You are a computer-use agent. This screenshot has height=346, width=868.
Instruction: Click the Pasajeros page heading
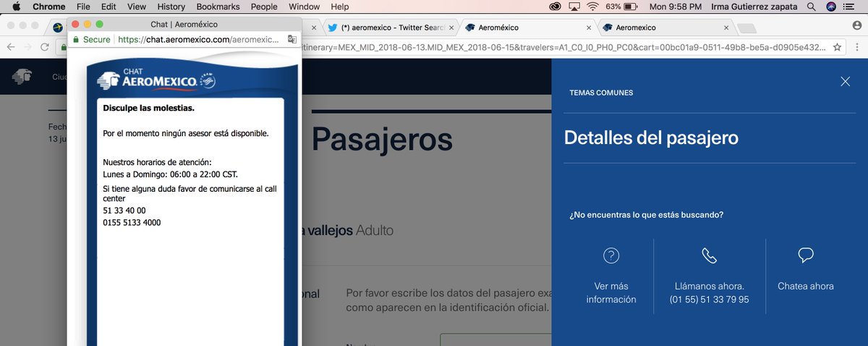382,138
